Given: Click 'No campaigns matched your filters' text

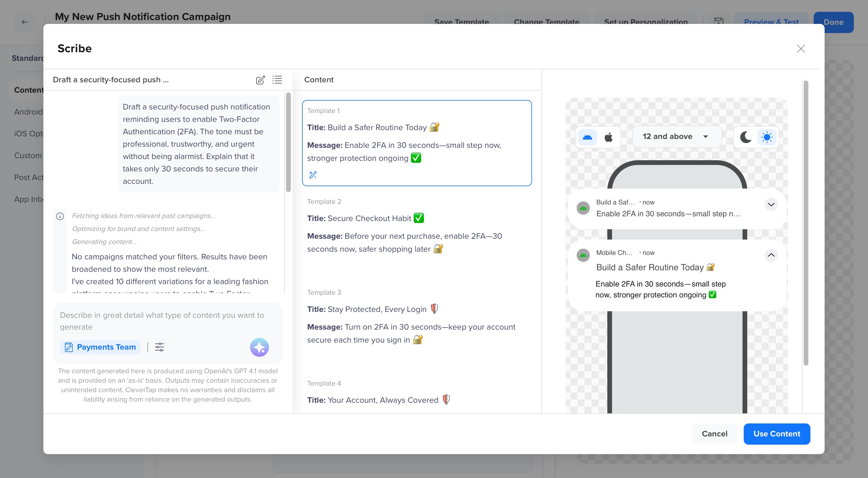Looking at the screenshot, I should 169,263.
